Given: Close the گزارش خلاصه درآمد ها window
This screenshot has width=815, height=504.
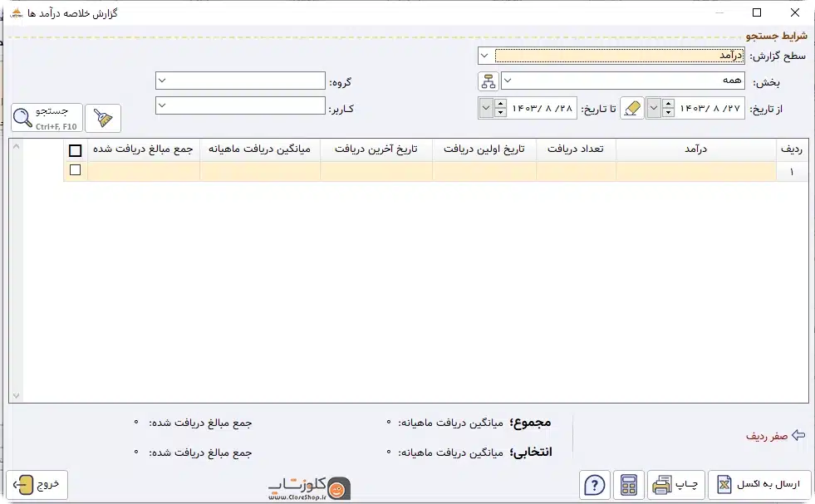Looking at the screenshot, I should point(795,12).
